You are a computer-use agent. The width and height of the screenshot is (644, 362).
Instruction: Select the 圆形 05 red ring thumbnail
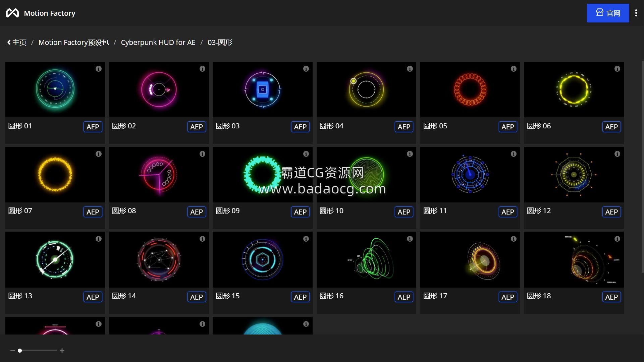click(470, 89)
